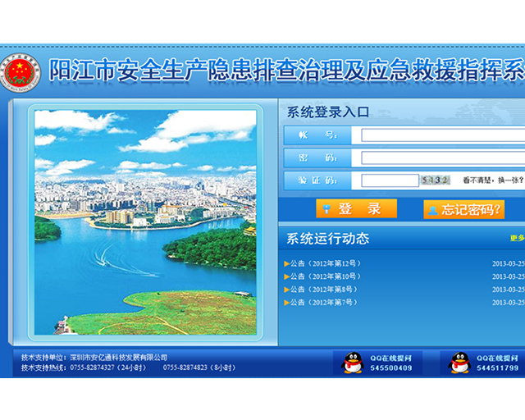This screenshot has width=525, height=420.
Task: Click the arrow before 公告 2012年第7号
Action: 286,303
